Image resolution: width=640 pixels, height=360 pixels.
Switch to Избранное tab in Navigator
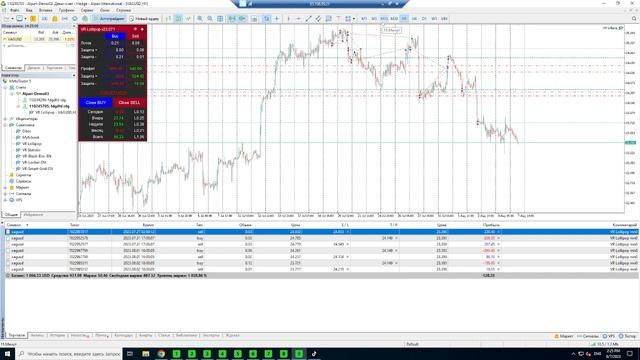(x=33, y=215)
